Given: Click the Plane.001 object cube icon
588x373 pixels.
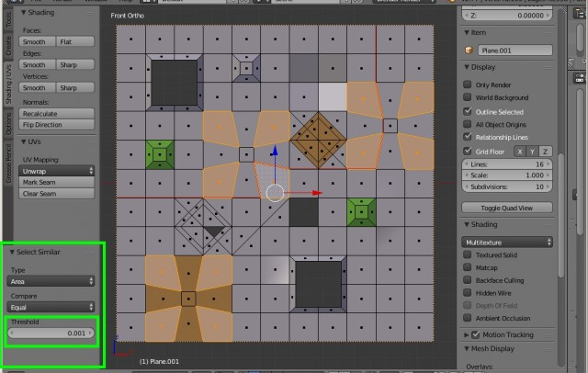Looking at the screenshot, I should [x=469, y=51].
